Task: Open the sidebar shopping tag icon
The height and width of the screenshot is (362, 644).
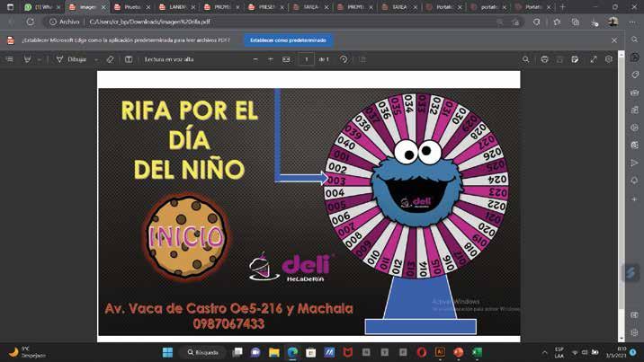Action: (x=634, y=75)
